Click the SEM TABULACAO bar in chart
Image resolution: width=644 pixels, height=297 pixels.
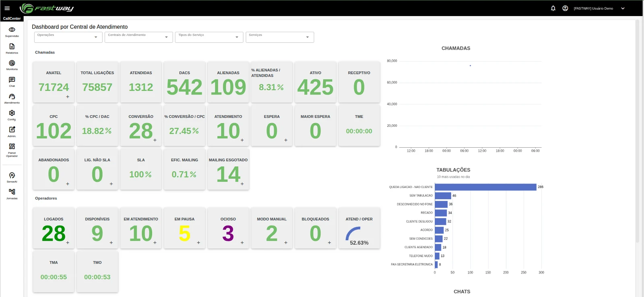(443, 196)
